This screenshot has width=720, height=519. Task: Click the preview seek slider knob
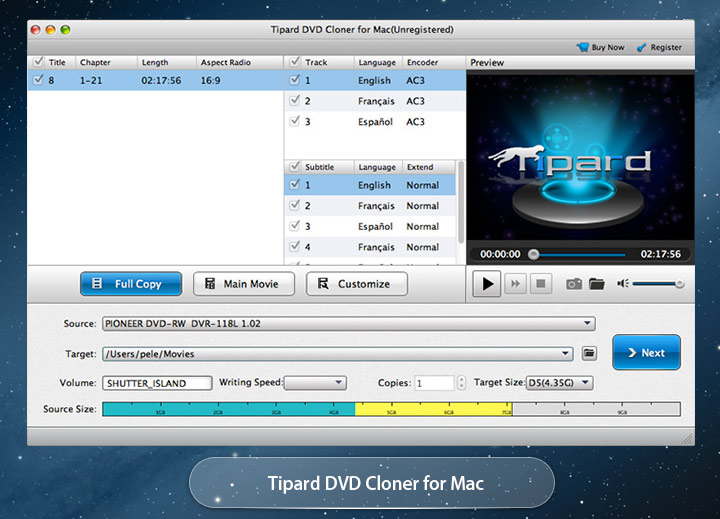click(533, 254)
